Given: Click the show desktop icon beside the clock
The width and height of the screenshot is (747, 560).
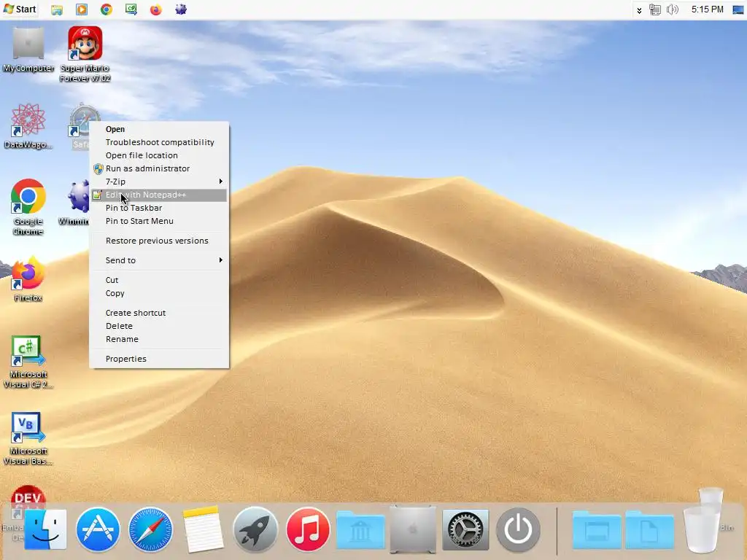Looking at the screenshot, I should click(738, 9).
